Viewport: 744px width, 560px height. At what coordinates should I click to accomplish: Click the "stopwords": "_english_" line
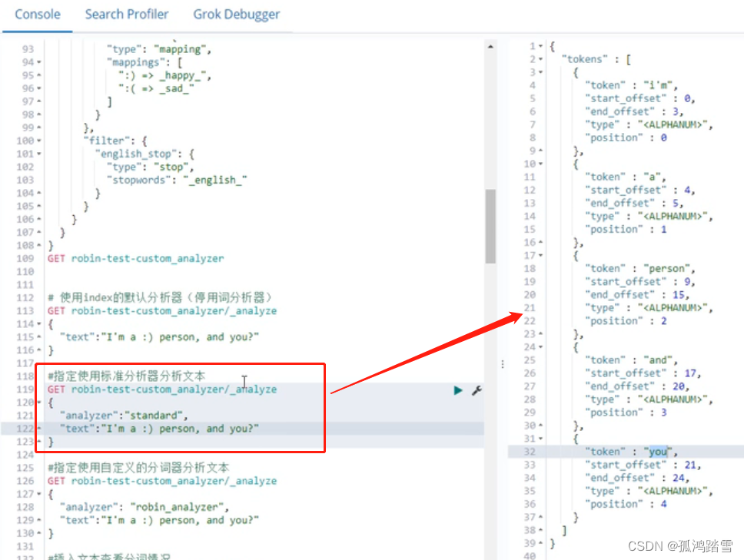177,181
